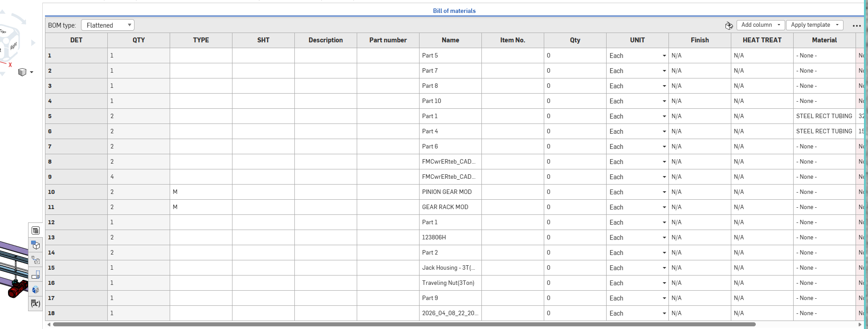This screenshot has width=868, height=329.
Task: Click the TYPE cell 'M' in row 11
Action: point(201,207)
